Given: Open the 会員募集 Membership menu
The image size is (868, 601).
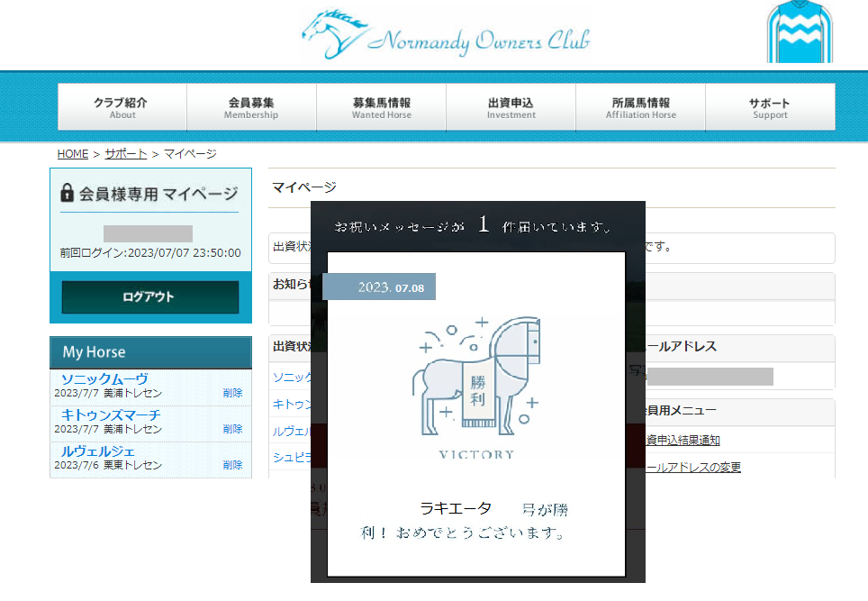Looking at the screenshot, I should point(251,107).
